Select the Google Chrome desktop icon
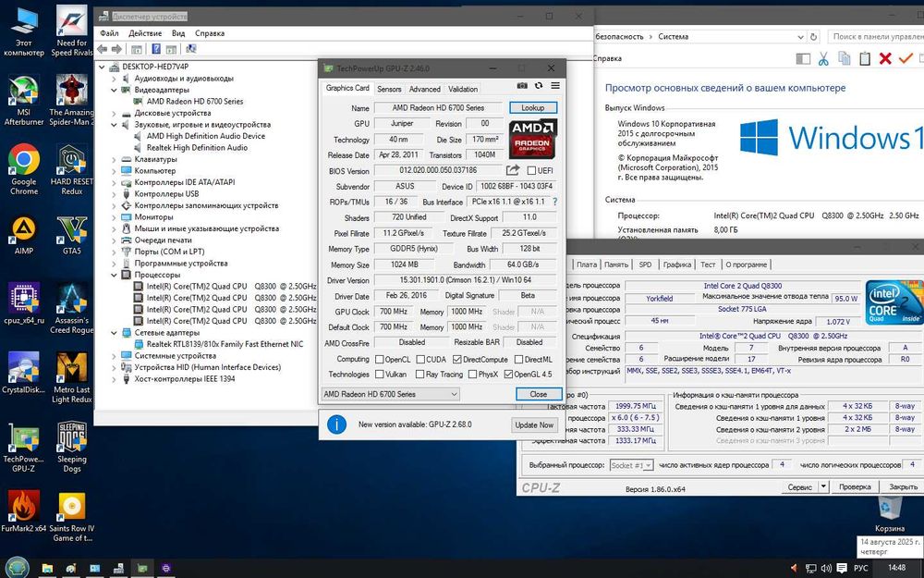924x578 pixels. coord(24,170)
